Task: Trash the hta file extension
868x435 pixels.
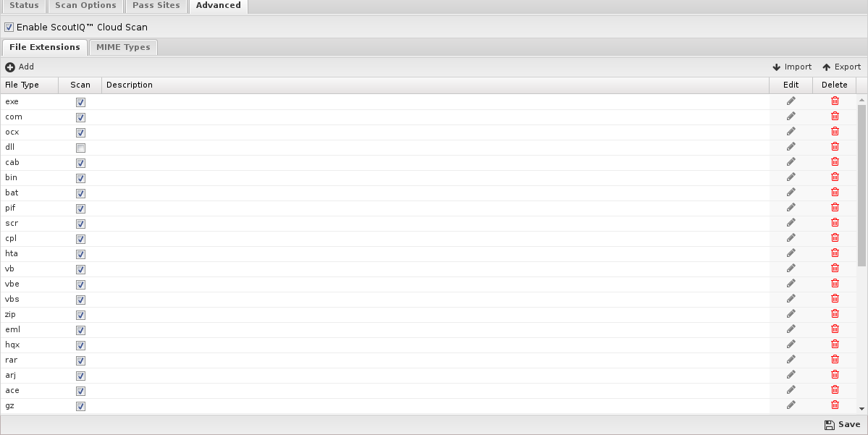Action: tap(835, 253)
